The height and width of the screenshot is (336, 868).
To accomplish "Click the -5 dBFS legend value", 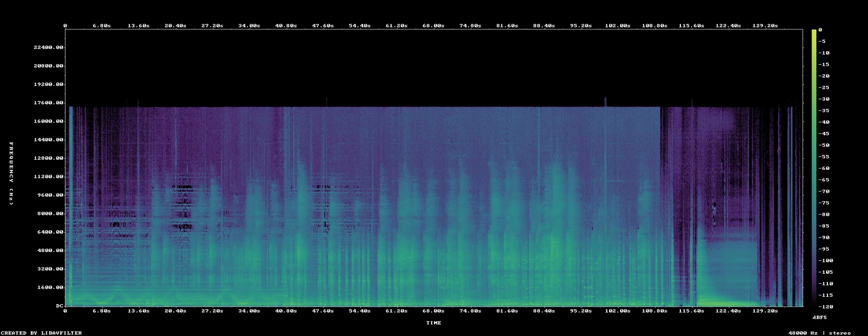I will click(x=822, y=42).
